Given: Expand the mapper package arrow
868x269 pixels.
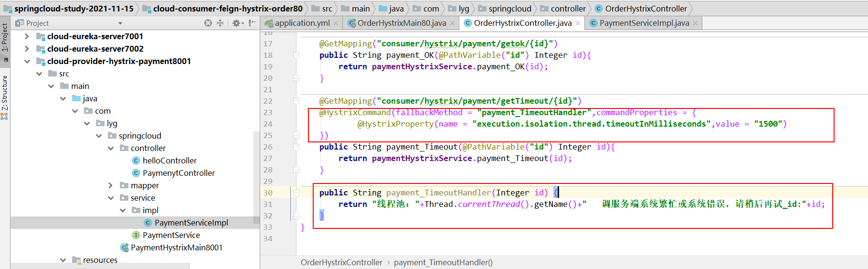Looking at the screenshot, I should point(111,185).
